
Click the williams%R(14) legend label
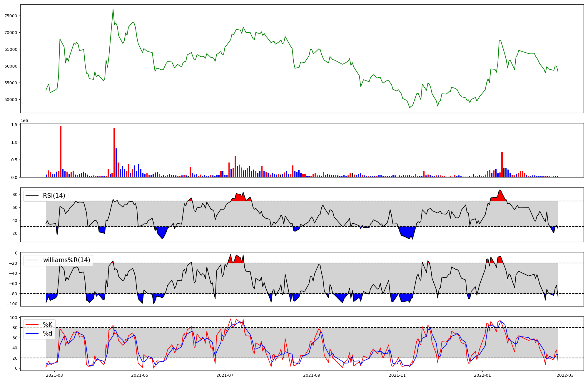(x=66, y=260)
